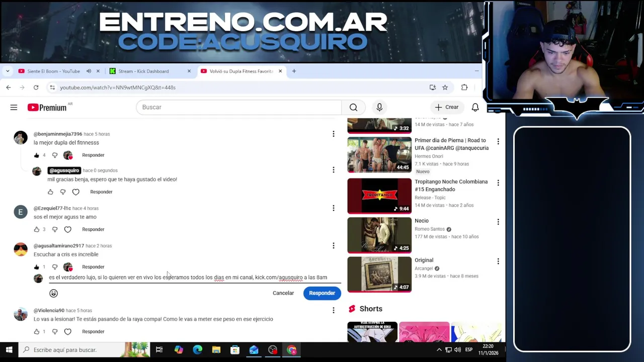Show hidden system tray icons chevron
Image resolution: width=644 pixels, height=362 pixels.
pos(439,350)
